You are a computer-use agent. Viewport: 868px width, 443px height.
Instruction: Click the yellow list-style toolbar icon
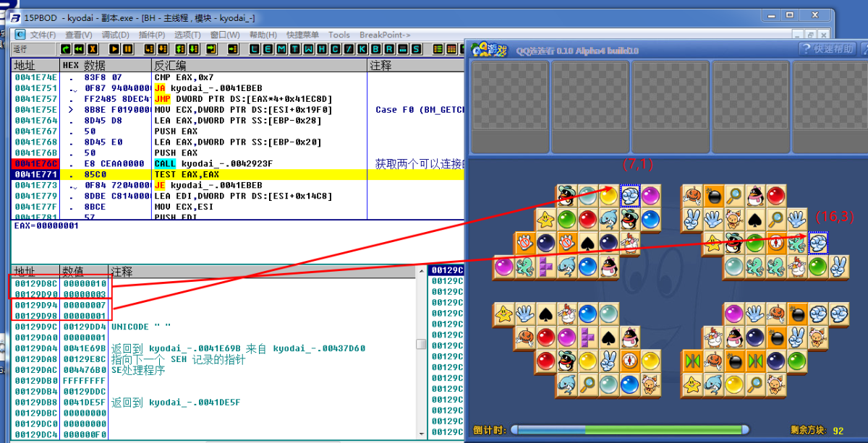[438, 49]
